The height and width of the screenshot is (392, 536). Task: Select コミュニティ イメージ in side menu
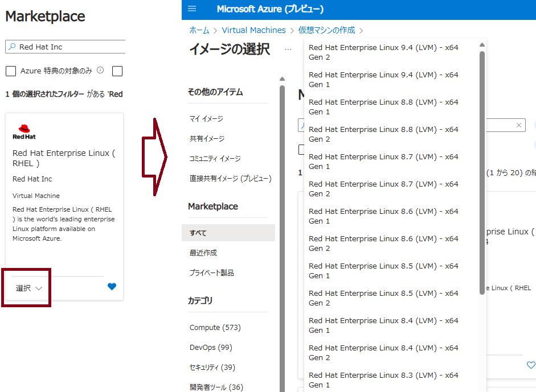(x=215, y=158)
